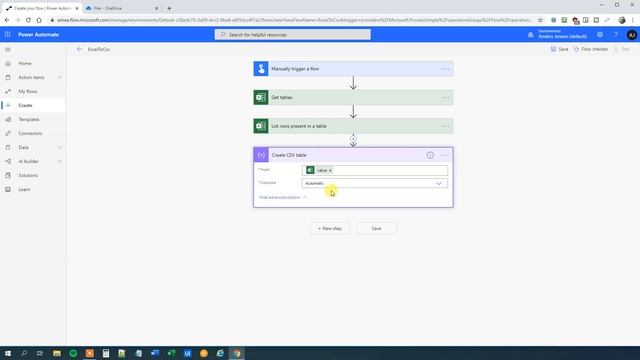Collapse the left navigation hamburger menu
Viewport: 640px width, 360px height.
click(x=8, y=49)
